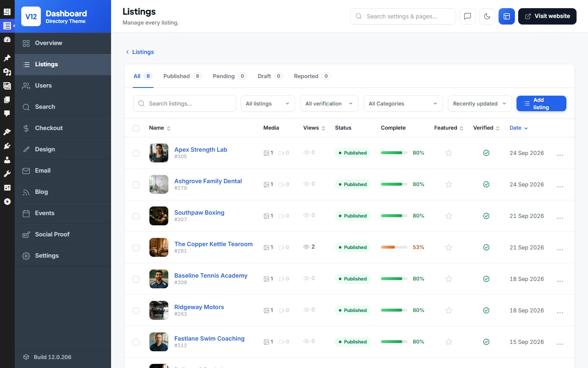Image resolution: width=588 pixels, height=368 pixels.
Task: Check the Fastlane Swim Coaching row checkbox
Action: click(x=136, y=342)
